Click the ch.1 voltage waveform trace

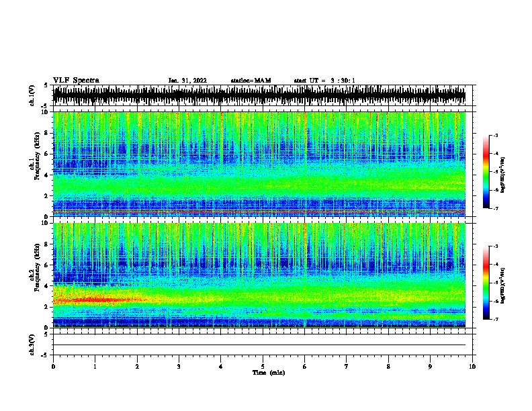[259, 95]
